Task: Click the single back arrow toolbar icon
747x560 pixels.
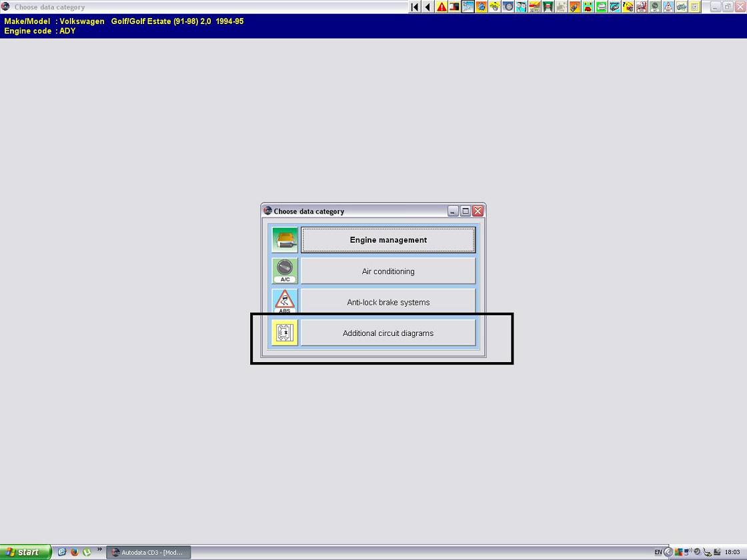Action: point(428,7)
